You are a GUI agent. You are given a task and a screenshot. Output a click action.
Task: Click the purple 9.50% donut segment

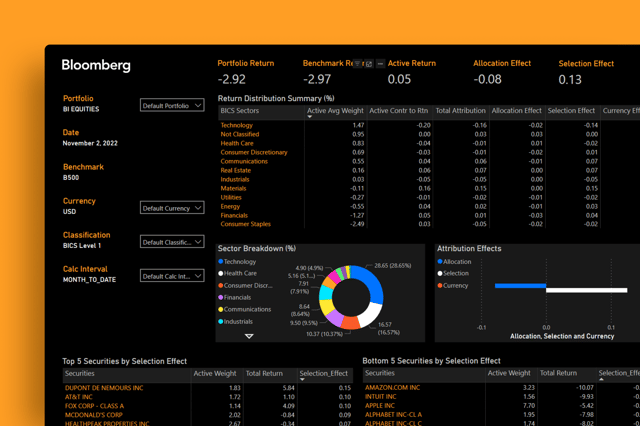(335, 318)
